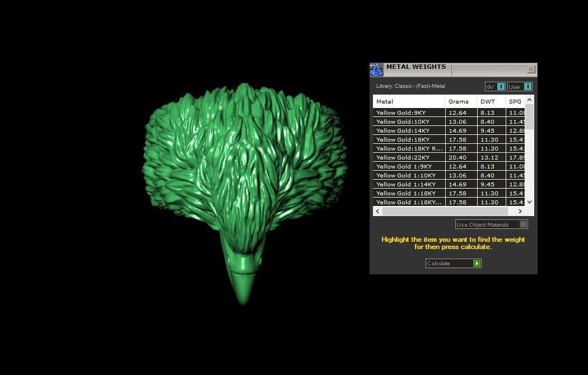Select the Yellow Gold 1:10KY row
Viewport: 588px width, 375px height.
(449, 175)
